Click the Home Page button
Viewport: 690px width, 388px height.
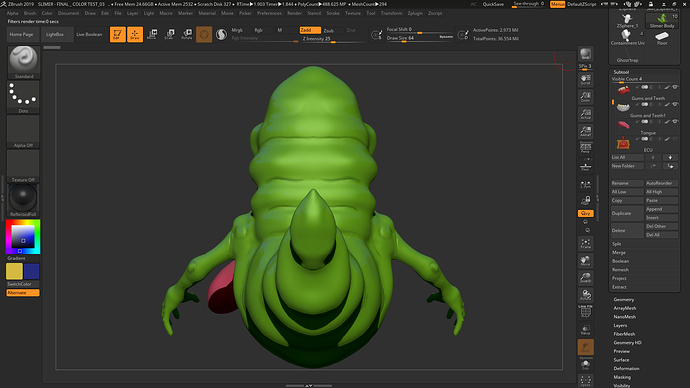[22, 34]
